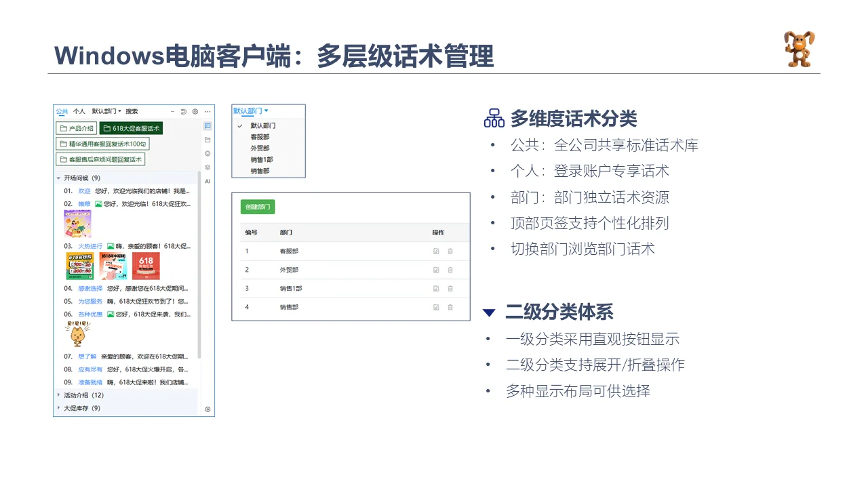The width and height of the screenshot is (868, 488).
Task: Click the settings gear in top toolbar
Action: 195,111
